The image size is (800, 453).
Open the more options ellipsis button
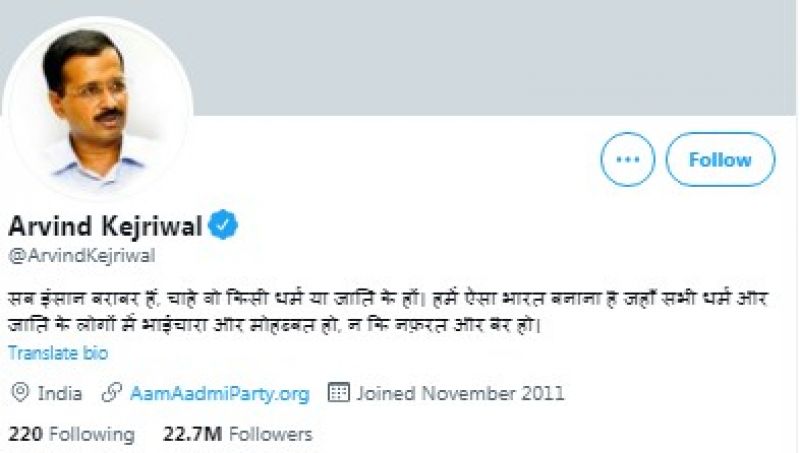pos(627,159)
